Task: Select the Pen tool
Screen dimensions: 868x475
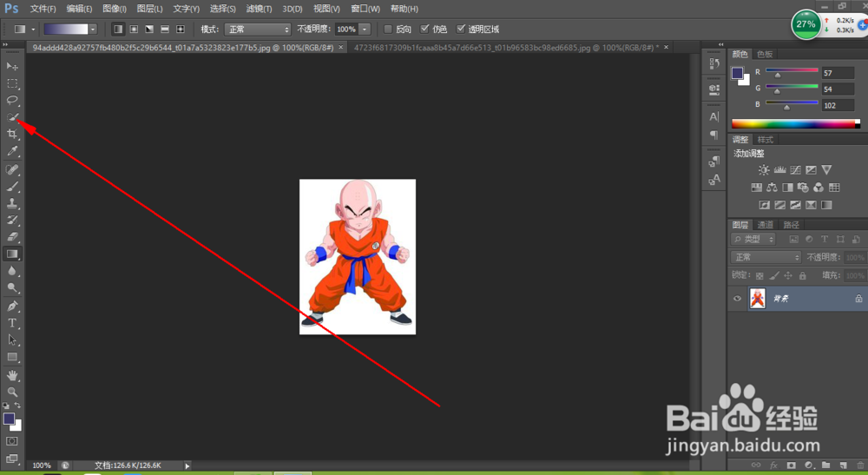Action: pyautogui.click(x=12, y=307)
